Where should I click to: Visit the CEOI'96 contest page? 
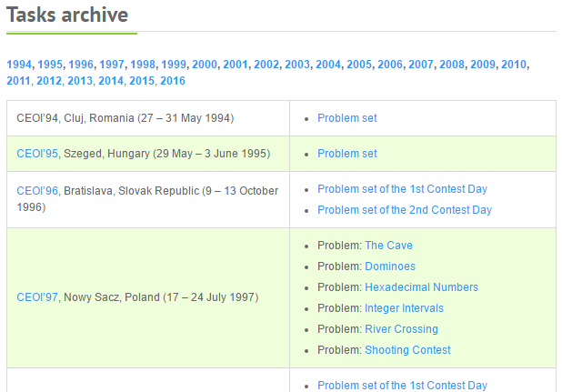pyautogui.click(x=37, y=190)
